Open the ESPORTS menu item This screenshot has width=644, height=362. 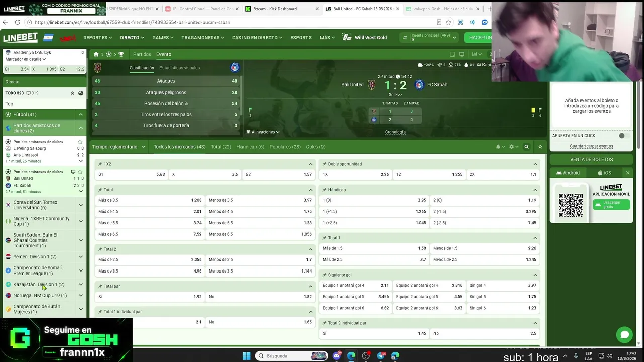coord(301,38)
